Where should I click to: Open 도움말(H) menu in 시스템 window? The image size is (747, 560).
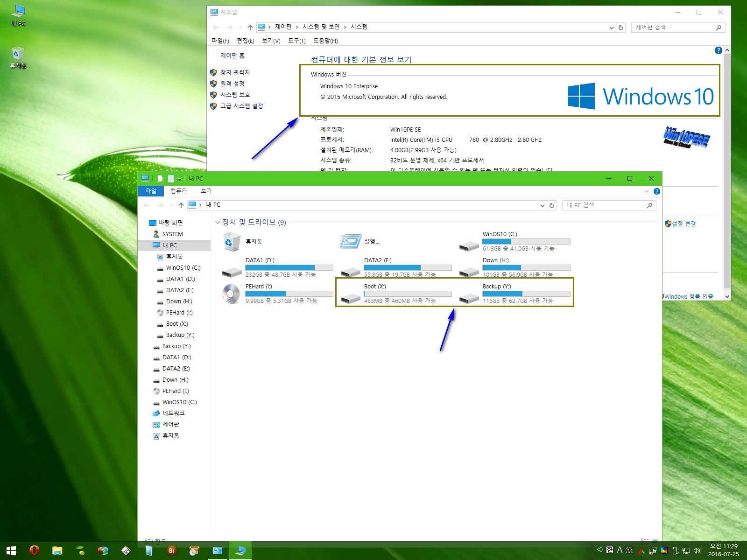point(325,41)
